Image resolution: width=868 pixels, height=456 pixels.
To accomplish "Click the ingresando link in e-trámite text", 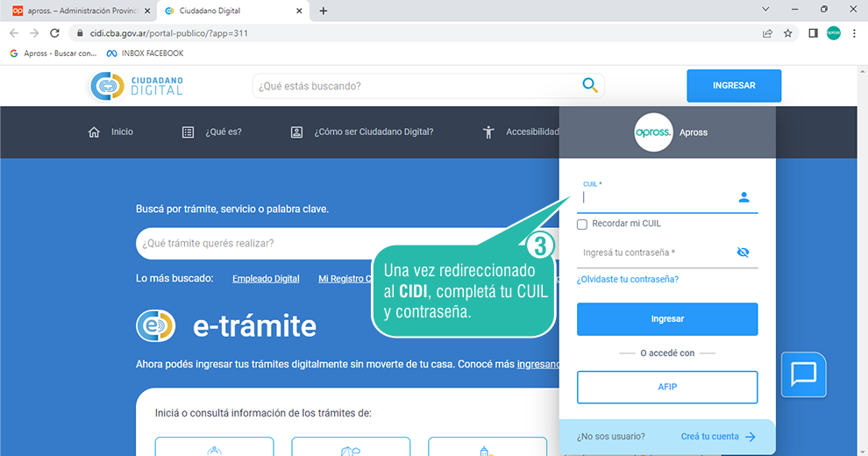I will pyautogui.click(x=537, y=365).
